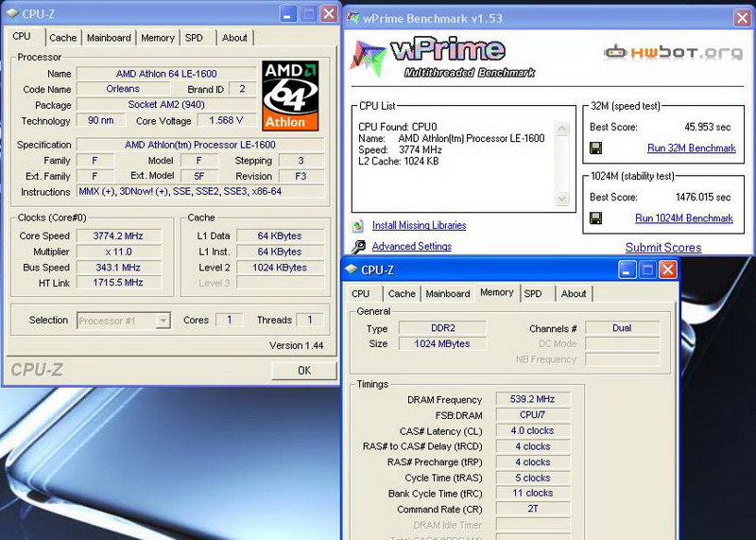This screenshot has width=756, height=540.
Task: Click the FSB:DRAM value CPU/7
Action: point(533,415)
